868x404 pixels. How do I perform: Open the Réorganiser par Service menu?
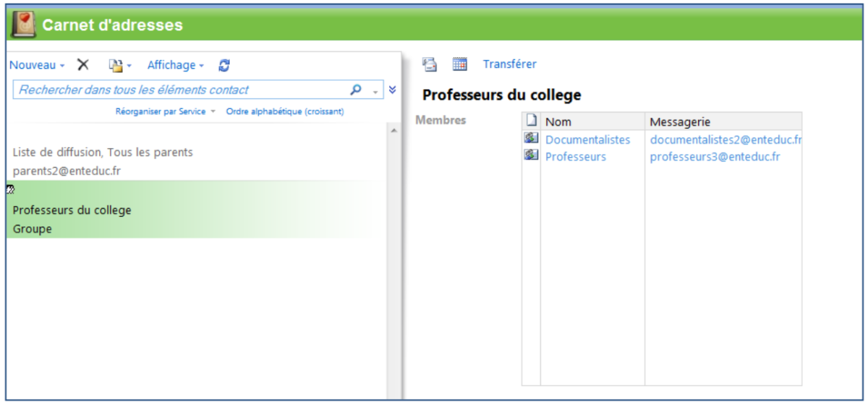[x=166, y=111]
